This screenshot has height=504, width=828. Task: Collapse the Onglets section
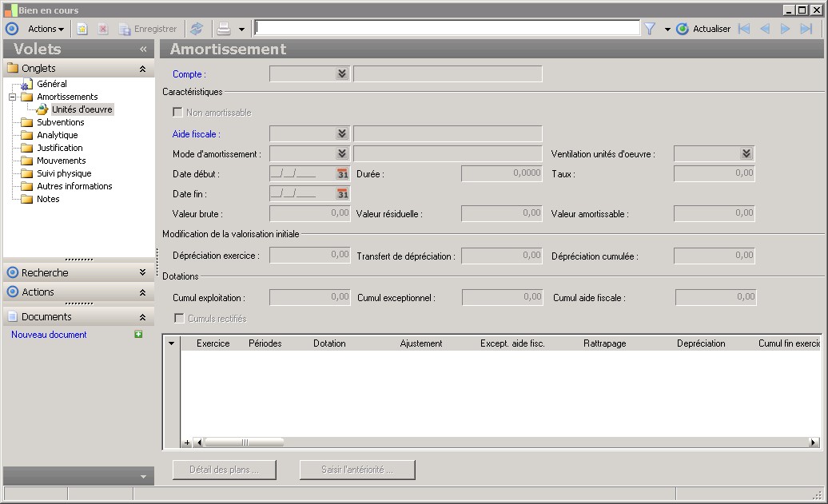(142, 69)
